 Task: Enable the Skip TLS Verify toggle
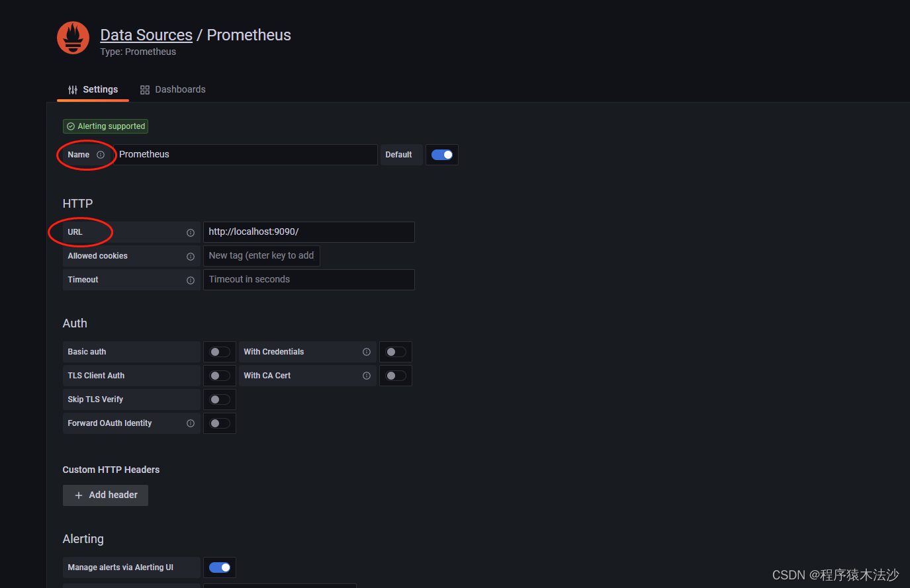coord(220,399)
